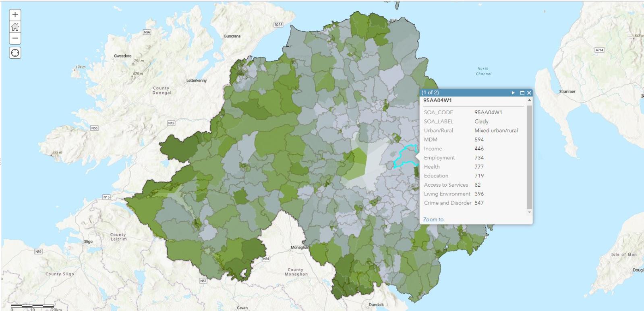
Task: Maximize the 95AA04W1 popup window
Action: 522,93
